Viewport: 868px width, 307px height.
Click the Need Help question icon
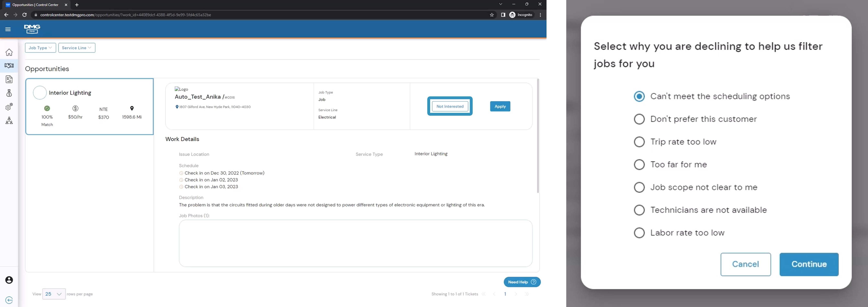click(x=533, y=282)
